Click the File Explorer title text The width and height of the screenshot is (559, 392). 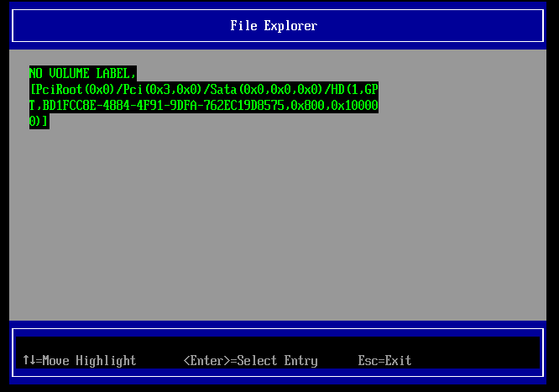[274, 26]
